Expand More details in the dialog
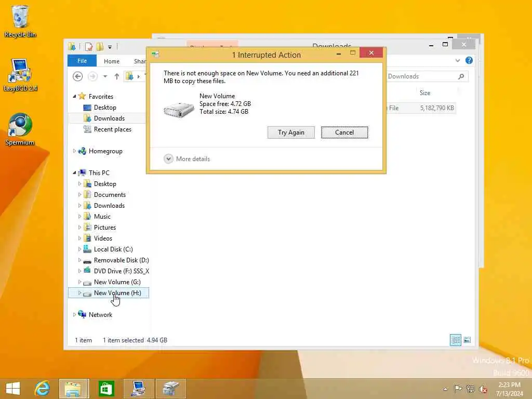The height and width of the screenshot is (399, 532). (187, 159)
